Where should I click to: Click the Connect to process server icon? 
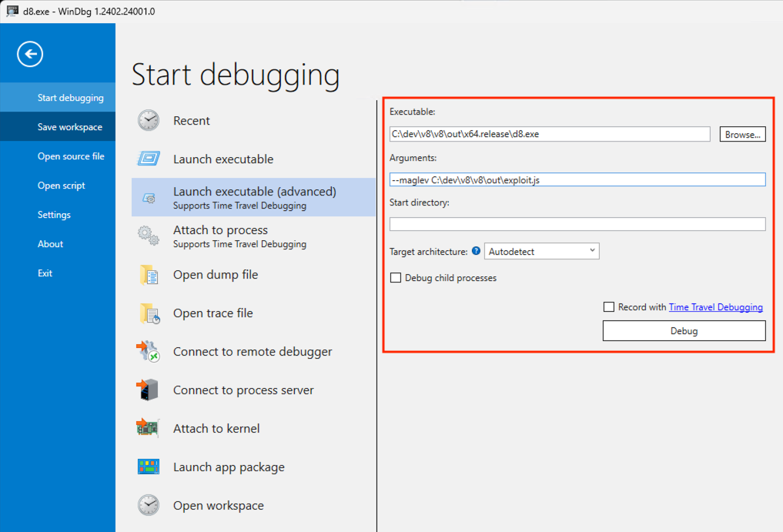click(149, 390)
